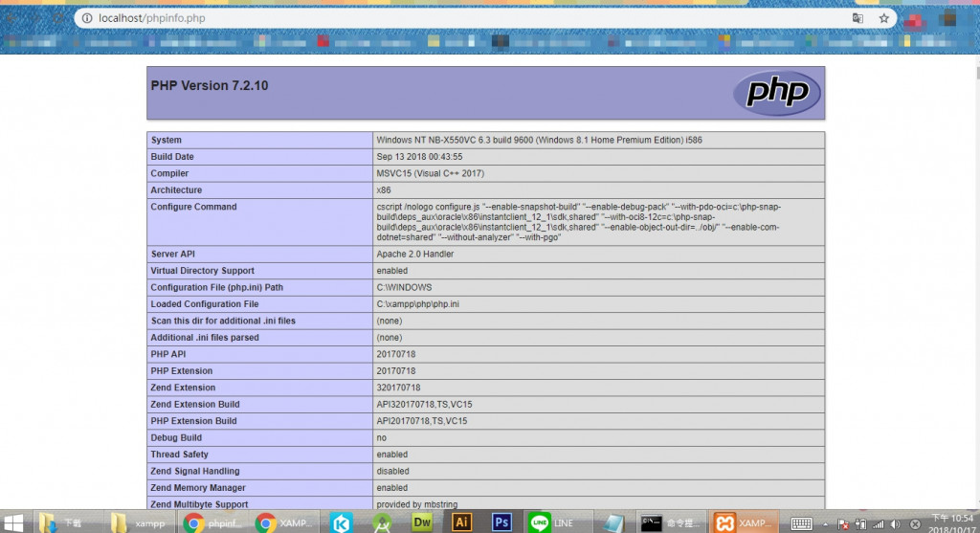Click the network signal tray icon
The height and width of the screenshot is (533, 980).
[879, 524]
